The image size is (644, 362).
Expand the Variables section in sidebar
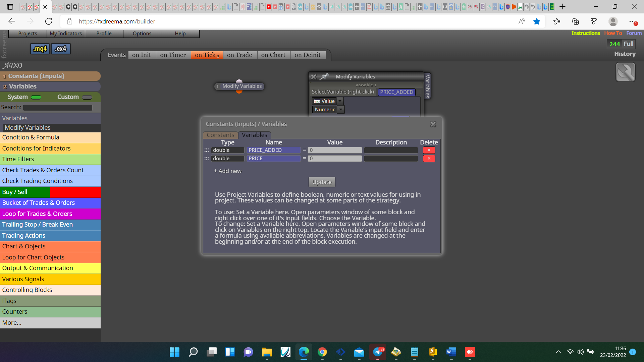tap(50, 86)
